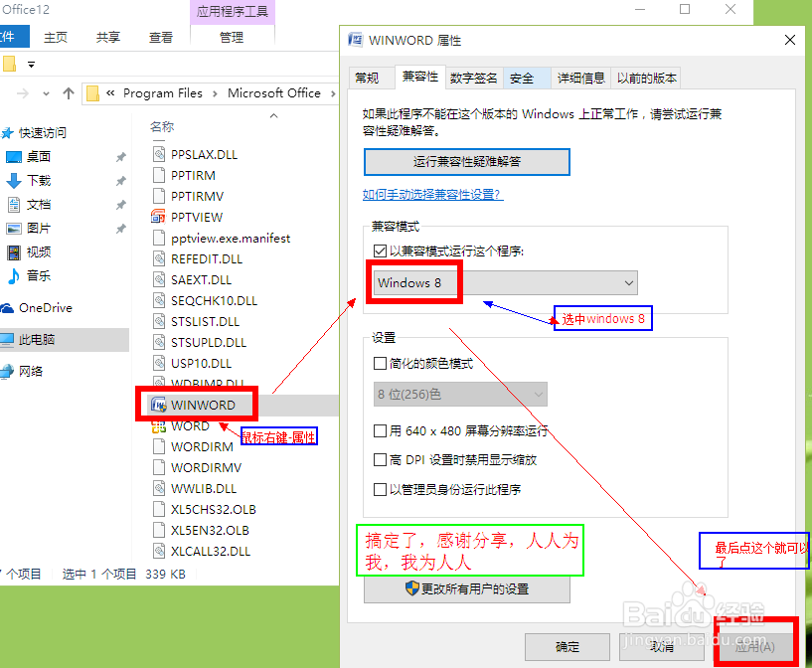Open Share (共享) ribbon tab
812x668 pixels.
point(107,38)
